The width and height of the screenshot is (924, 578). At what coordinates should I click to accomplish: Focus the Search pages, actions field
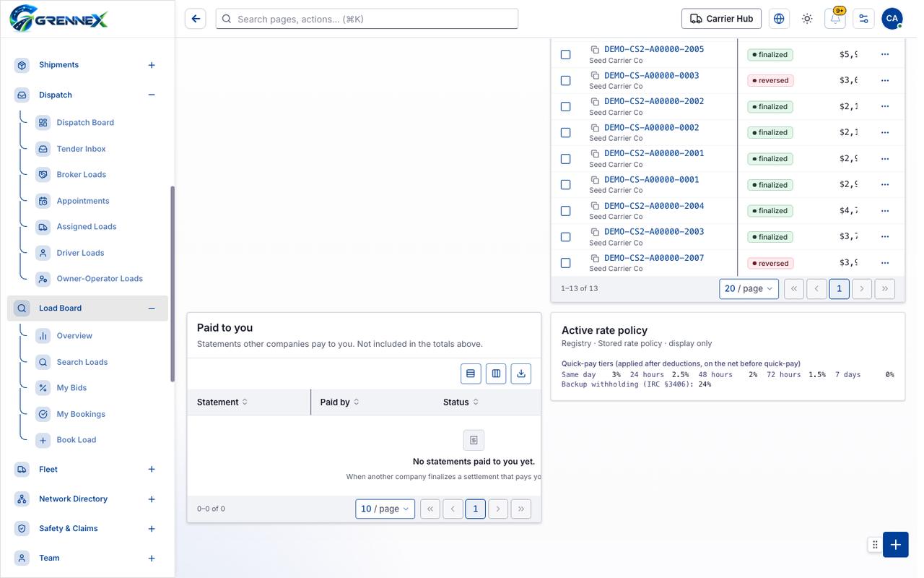(367, 19)
